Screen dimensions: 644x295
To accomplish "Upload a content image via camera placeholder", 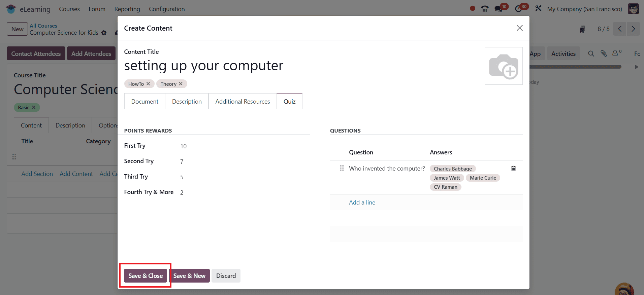I will (x=504, y=66).
